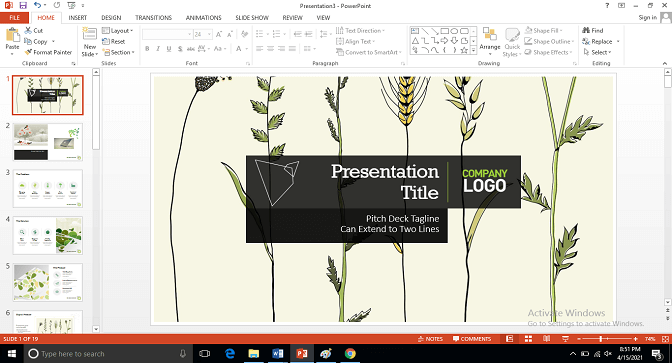Open the TRANSITIONS tab
The width and height of the screenshot is (672, 363).
coord(153,18)
